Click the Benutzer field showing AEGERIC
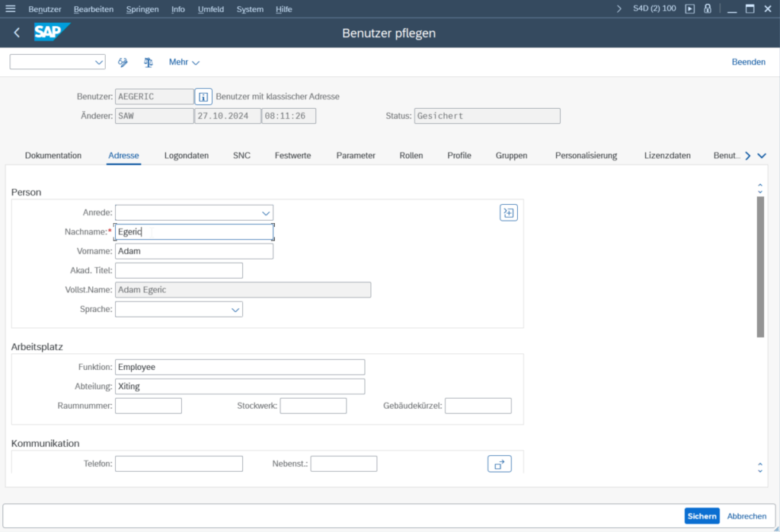The image size is (780, 532). point(154,97)
